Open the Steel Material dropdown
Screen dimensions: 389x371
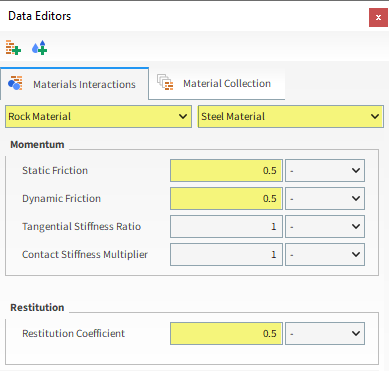pos(291,116)
